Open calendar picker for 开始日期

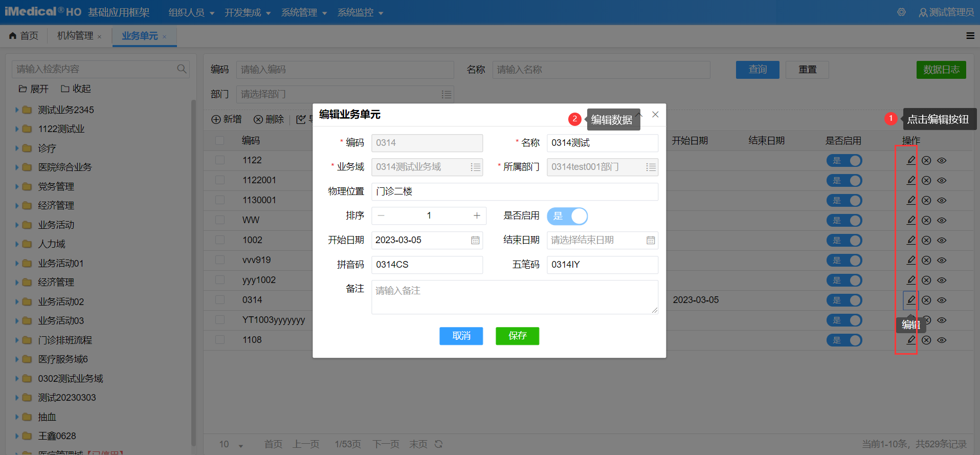coord(475,240)
